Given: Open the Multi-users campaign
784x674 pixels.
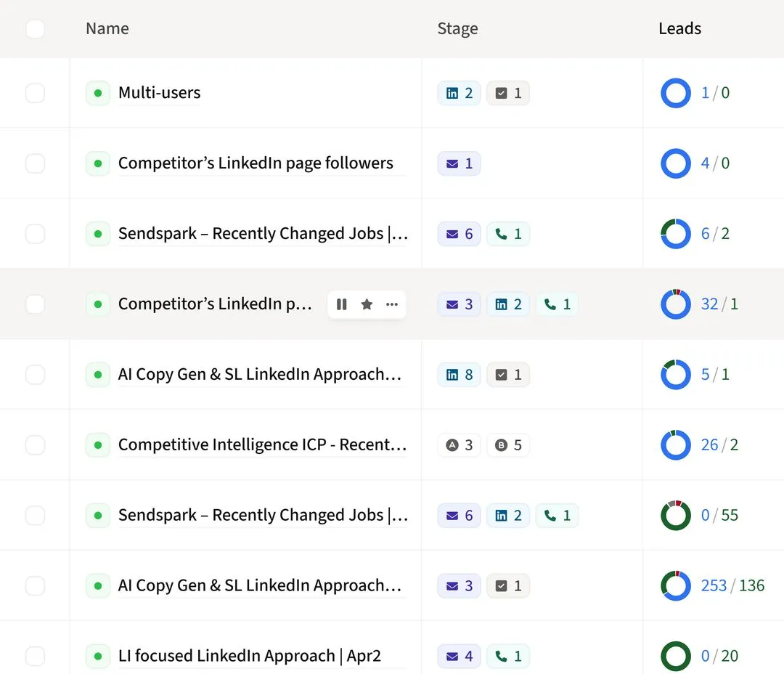Looking at the screenshot, I should [x=160, y=93].
